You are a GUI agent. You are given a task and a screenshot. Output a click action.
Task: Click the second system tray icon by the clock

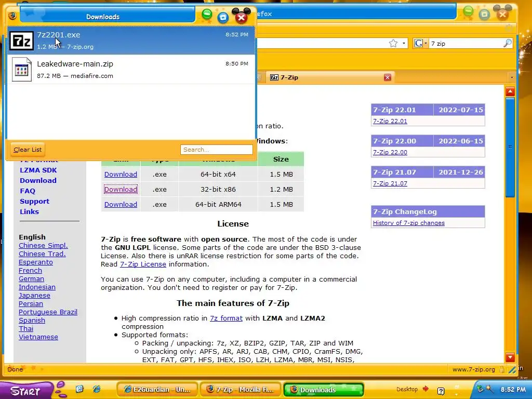(x=489, y=389)
